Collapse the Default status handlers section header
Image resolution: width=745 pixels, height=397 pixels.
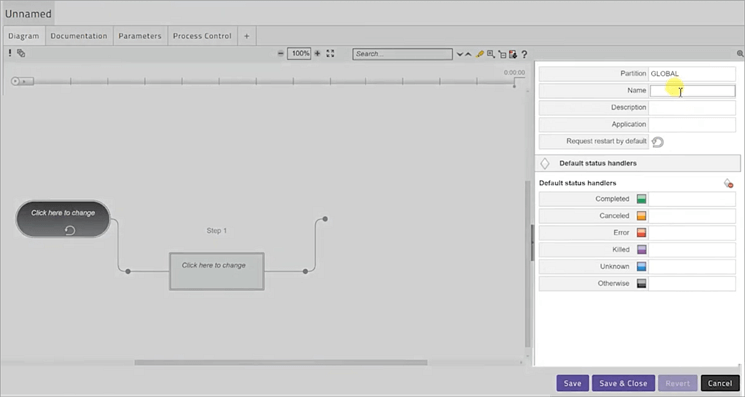pyautogui.click(x=638, y=163)
